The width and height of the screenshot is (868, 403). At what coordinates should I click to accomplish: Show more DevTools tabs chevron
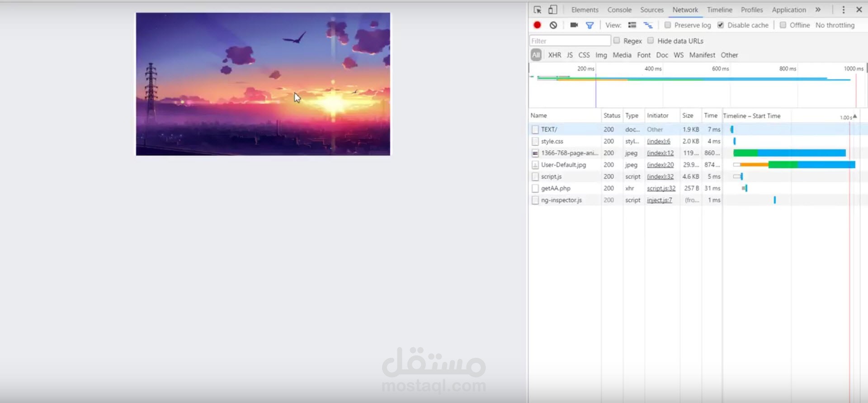(818, 9)
